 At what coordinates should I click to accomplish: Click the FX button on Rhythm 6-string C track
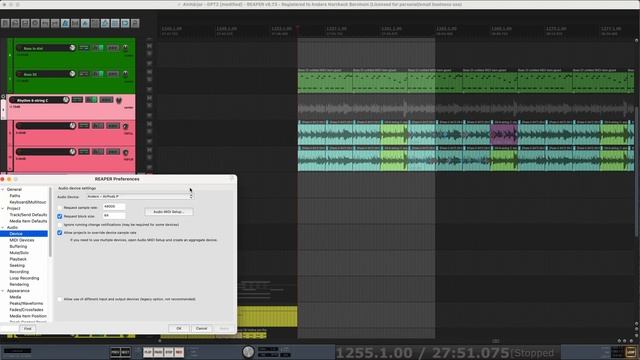coord(91,100)
